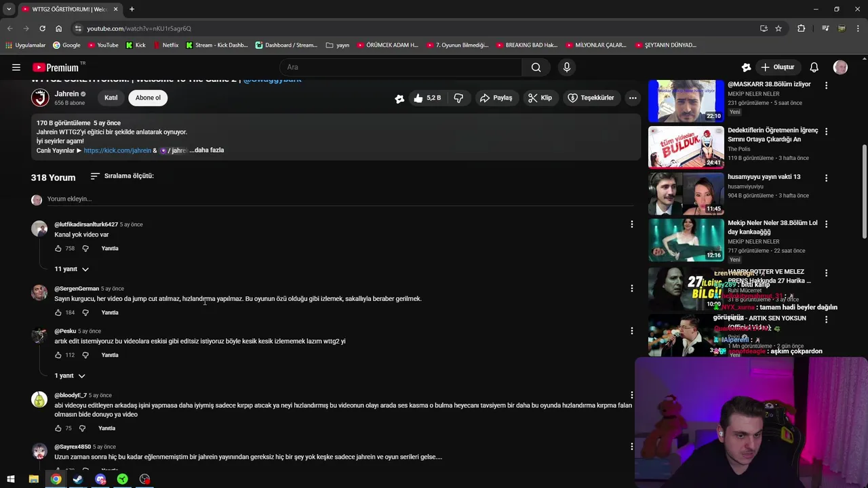The width and height of the screenshot is (868, 488).
Task: Like the comment by @lutfikadirsanlturk6427
Action: (x=58, y=249)
